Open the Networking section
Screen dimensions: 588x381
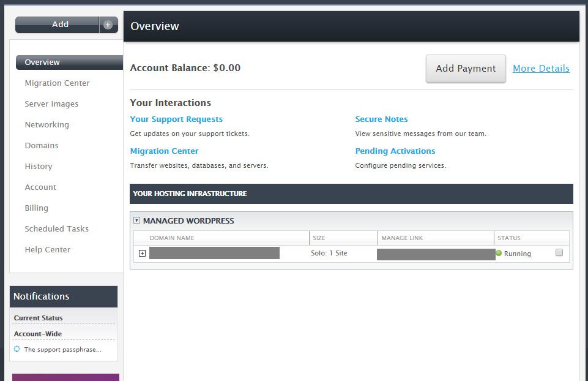[47, 125]
